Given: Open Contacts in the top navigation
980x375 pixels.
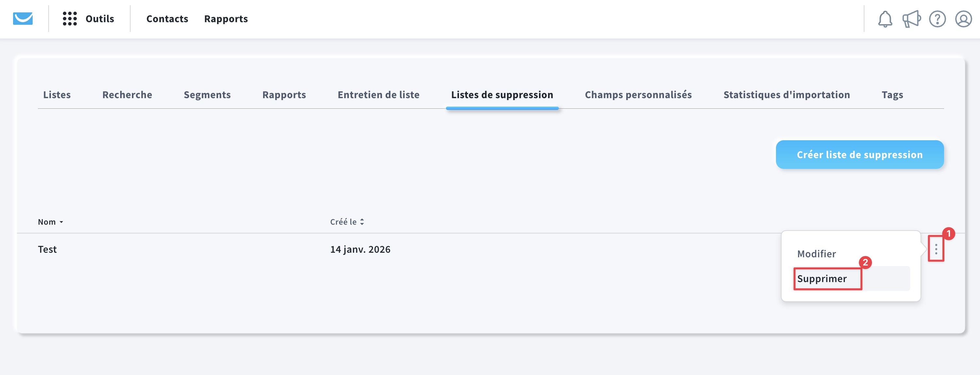Looking at the screenshot, I should (167, 19).
